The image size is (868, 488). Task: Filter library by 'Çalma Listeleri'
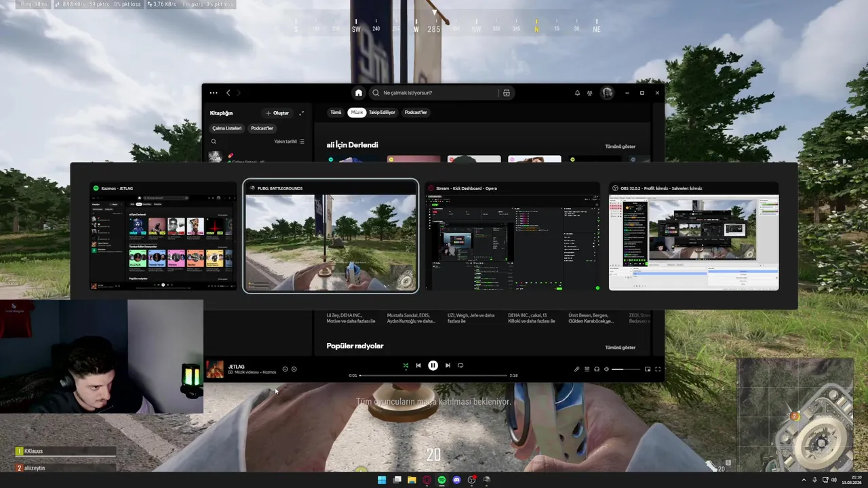(x=226, y=128)
